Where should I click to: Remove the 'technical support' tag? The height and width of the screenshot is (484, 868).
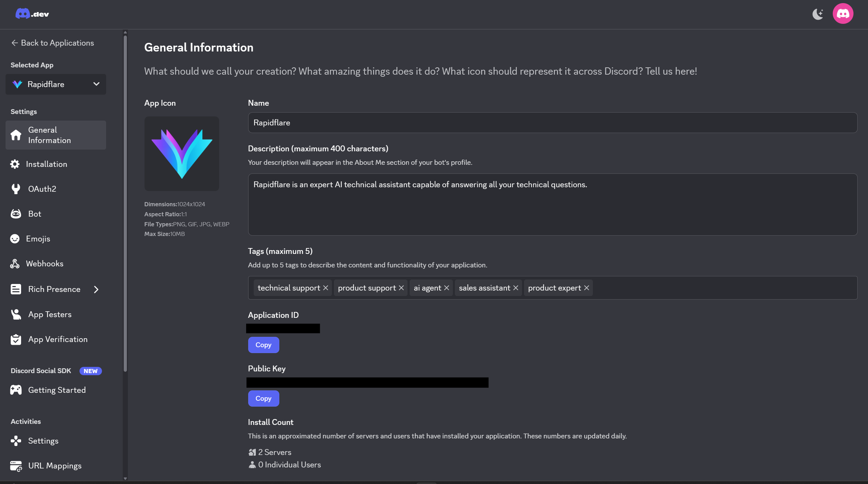[325, 288]
